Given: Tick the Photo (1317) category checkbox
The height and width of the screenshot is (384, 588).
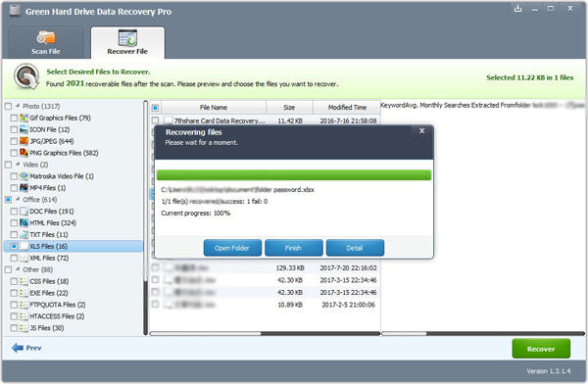Looking at the screenshot, I should [8, 106].
